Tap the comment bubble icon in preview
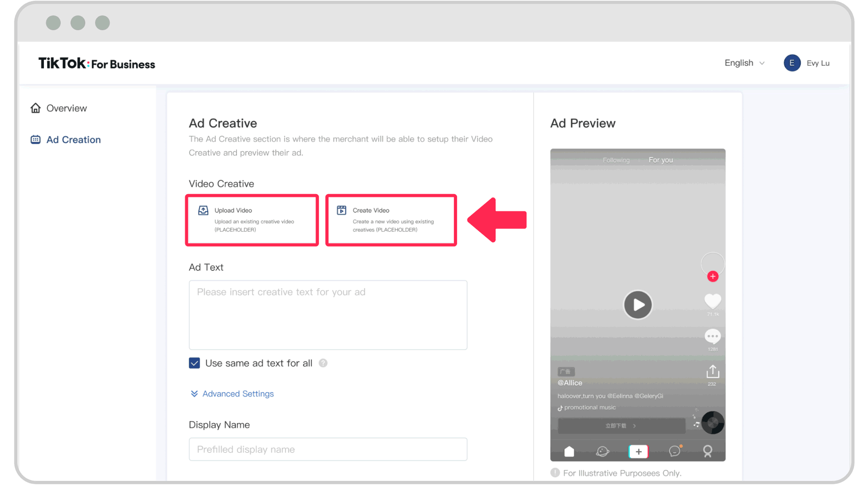The image size is (868, 485). tap(713, 337)
